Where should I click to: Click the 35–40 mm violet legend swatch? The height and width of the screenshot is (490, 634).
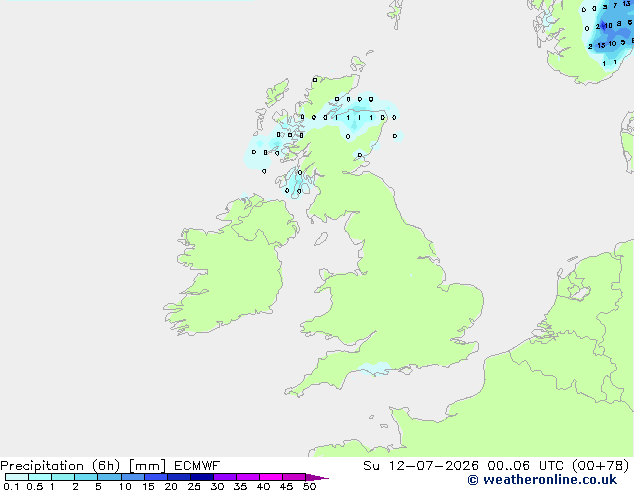tap(248, 477)
